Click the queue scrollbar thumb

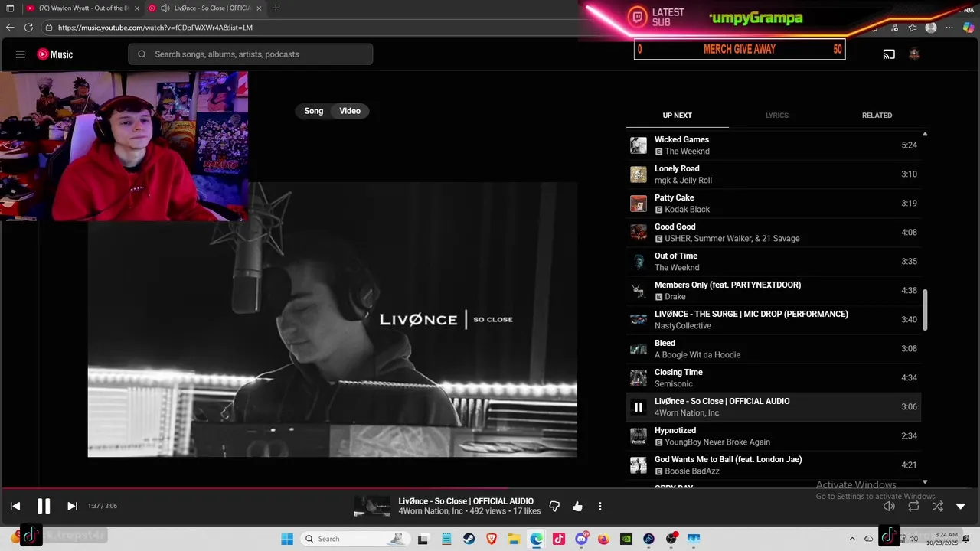(x=925, y=310)
